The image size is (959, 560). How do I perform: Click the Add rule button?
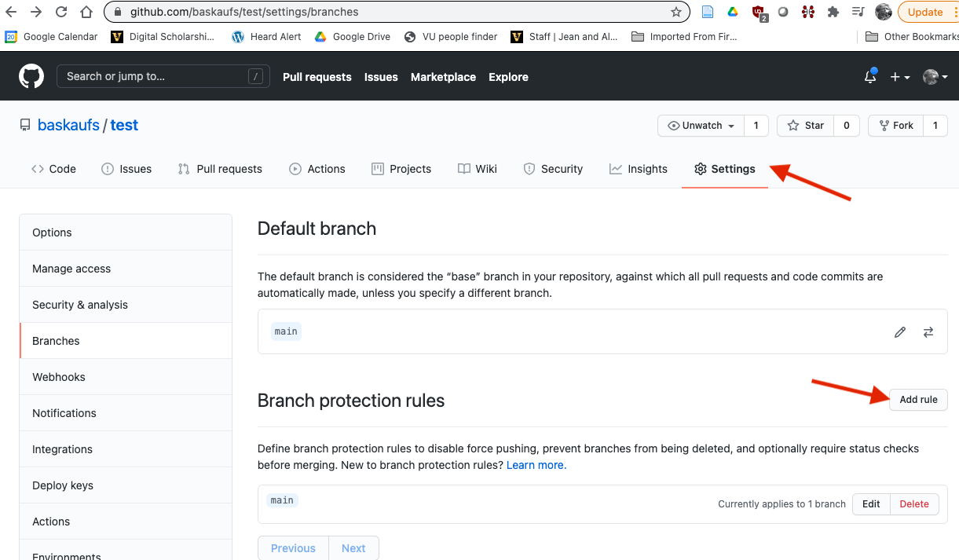pos(917,400)
